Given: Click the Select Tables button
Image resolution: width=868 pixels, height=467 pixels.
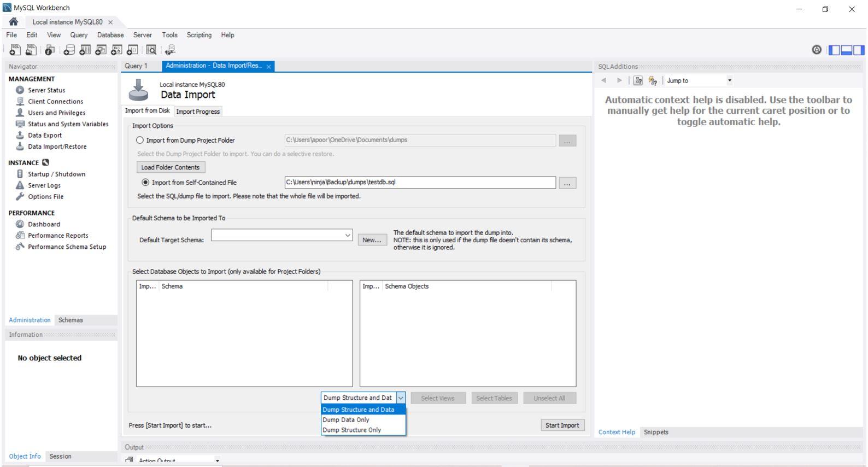Looking at the screenshot, I should pos(494,398).
